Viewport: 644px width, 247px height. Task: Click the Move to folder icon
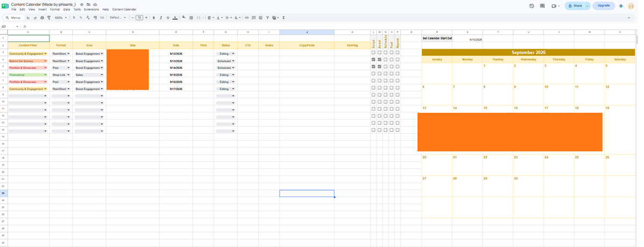point(88,4)
